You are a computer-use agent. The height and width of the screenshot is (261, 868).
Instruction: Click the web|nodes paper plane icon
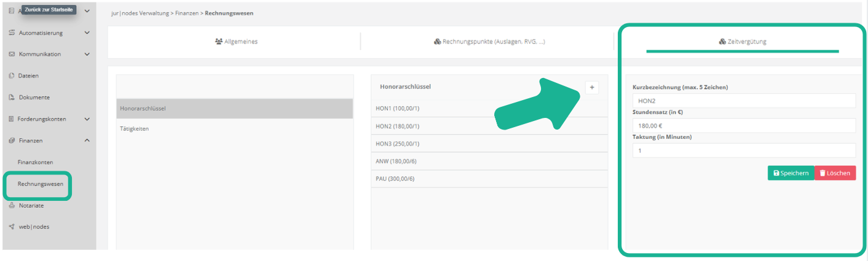12,227
